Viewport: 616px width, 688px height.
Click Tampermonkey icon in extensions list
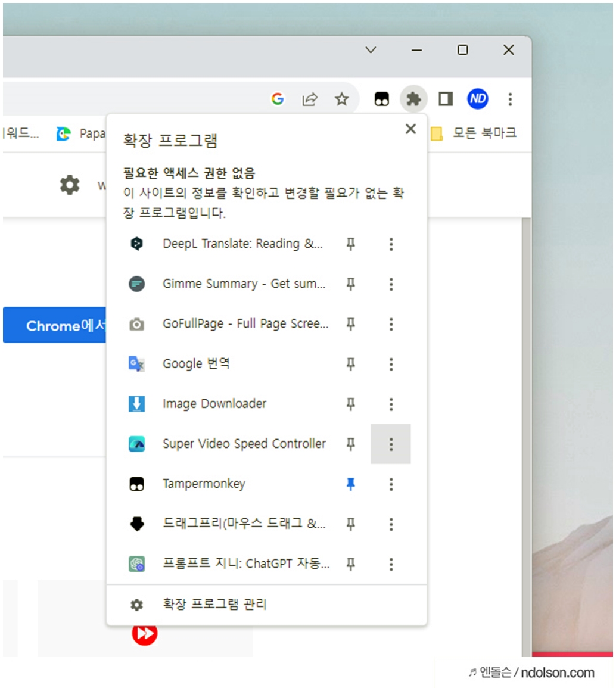(x=137, y=484)
